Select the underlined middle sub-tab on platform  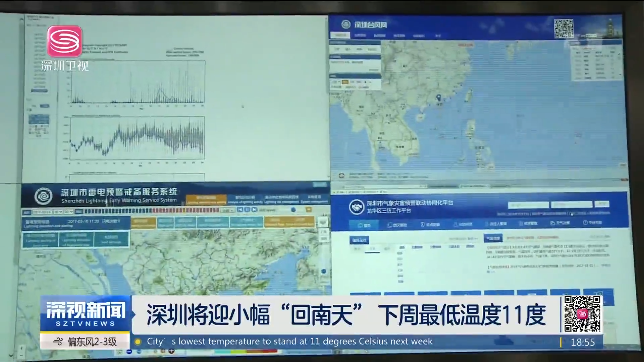(372, 249)
